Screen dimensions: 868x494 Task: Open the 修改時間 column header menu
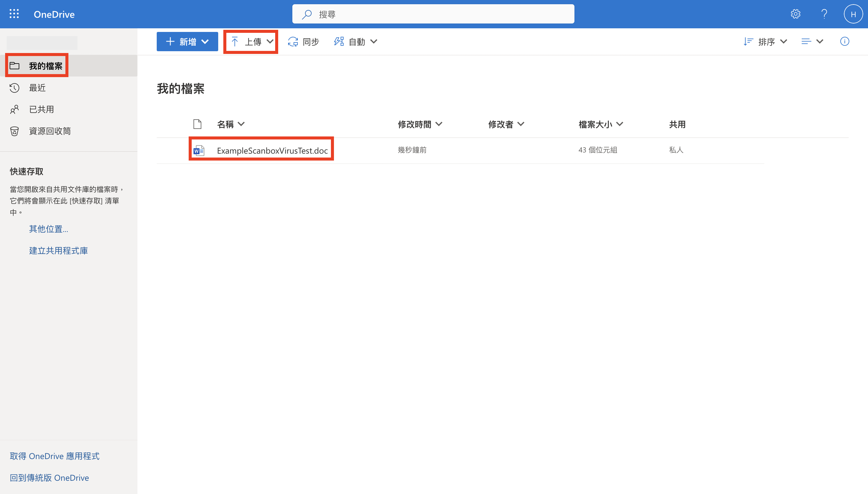(x=420, y=124)
